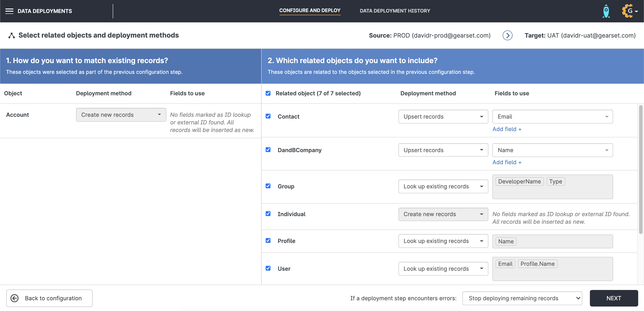Click the source-to-target arrow circle icon
This screenshot has width=644, height=311.
coord(507,35)
